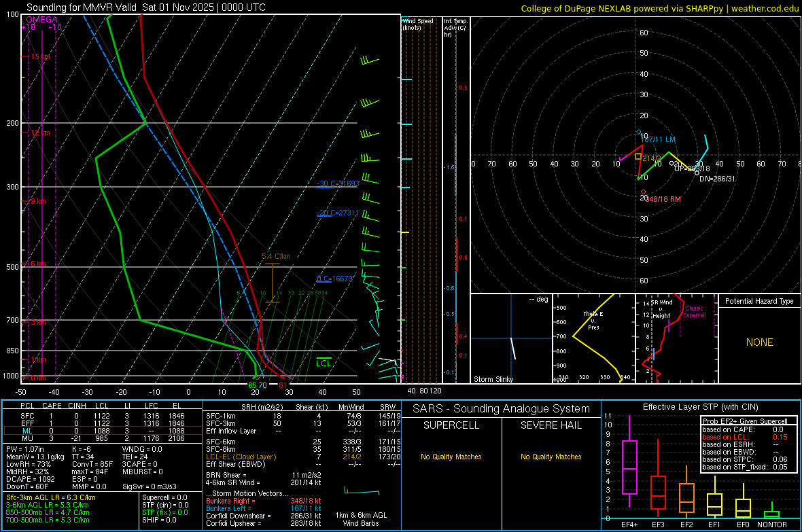Viewport: 802px width, 532px height.
Task: Click the 'SR Wind v. Height' inset label
Action: pyautogui.click(x=661, y=309)
